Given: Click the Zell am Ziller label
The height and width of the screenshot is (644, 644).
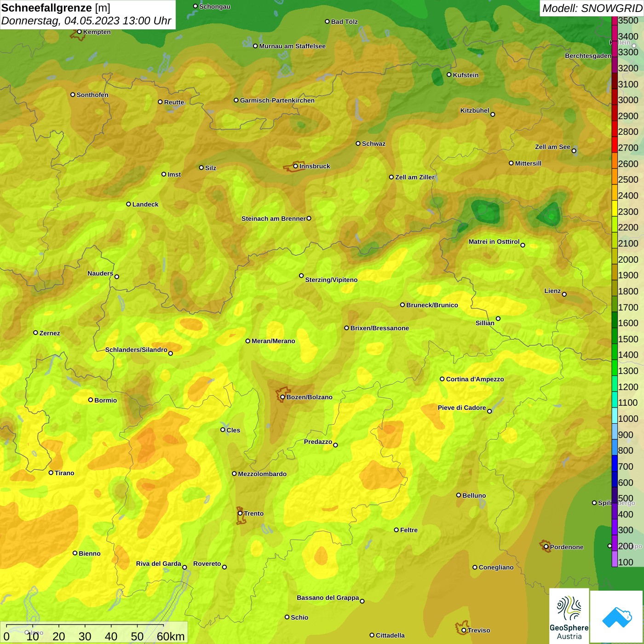Looking at the screenshot, I should coord(415,177).
